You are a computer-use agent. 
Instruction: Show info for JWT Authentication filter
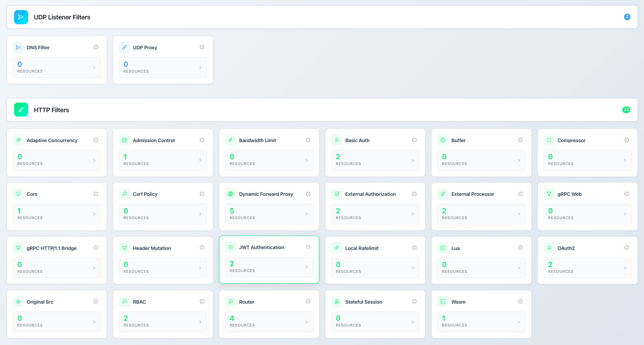tap(308, 247)
